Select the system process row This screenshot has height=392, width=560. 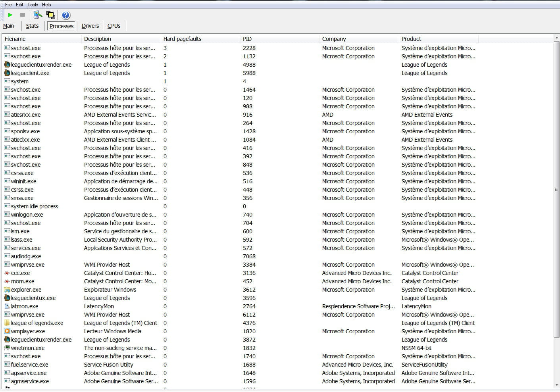click(278, 81)
